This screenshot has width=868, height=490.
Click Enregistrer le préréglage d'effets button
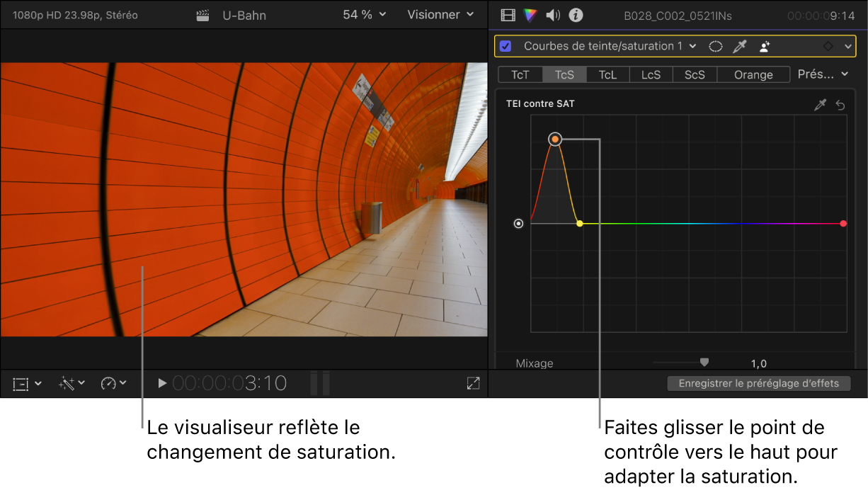point(758,383)
